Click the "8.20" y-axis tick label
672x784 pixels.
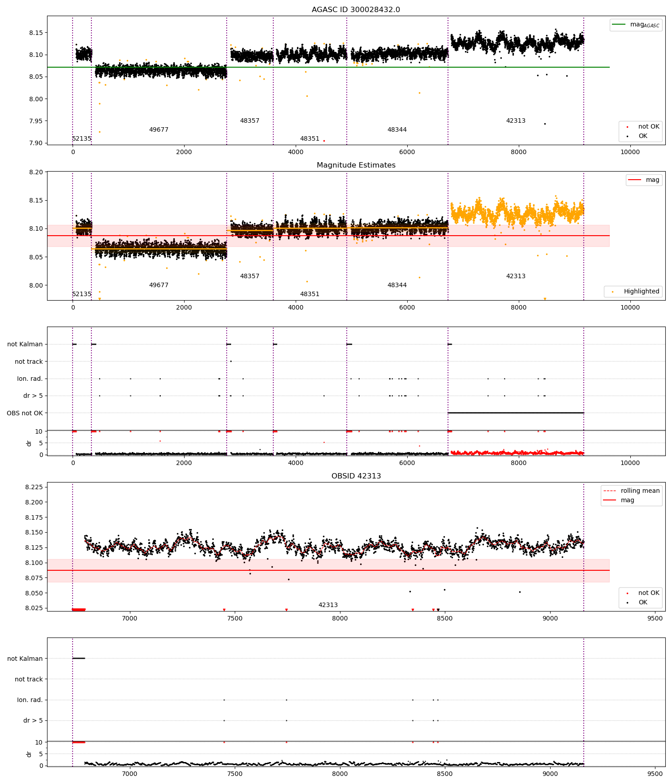(36, 172)
